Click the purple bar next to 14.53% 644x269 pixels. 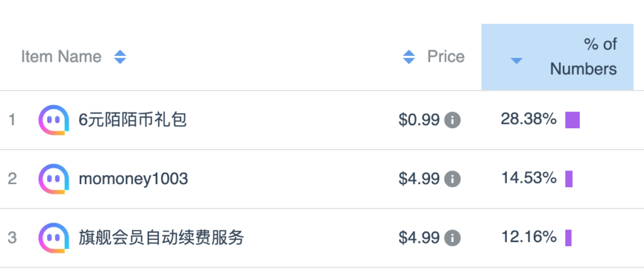coord(569,179)
